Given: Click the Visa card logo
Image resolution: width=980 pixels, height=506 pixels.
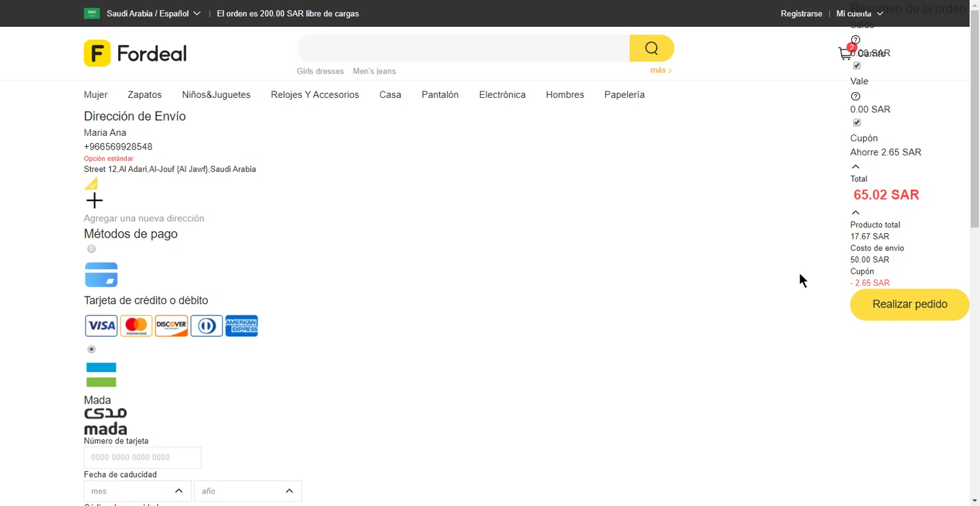Looking at the screenshot, I should 101,326.
